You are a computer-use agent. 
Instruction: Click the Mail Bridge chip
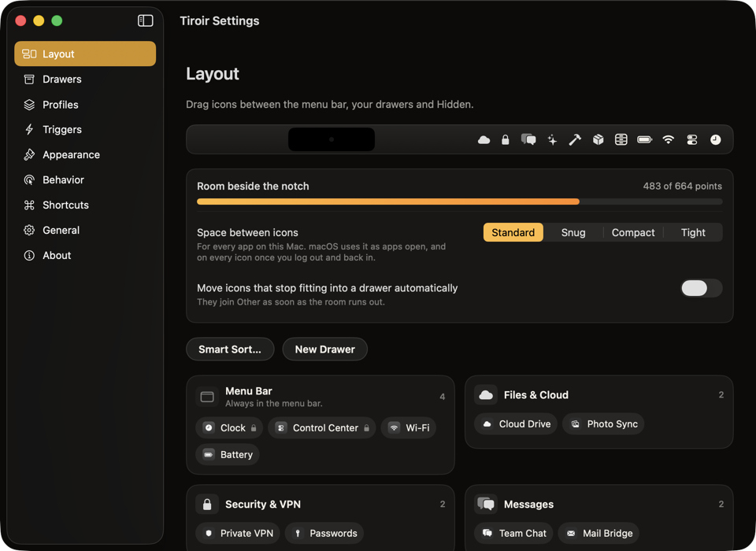pos(598,533)
